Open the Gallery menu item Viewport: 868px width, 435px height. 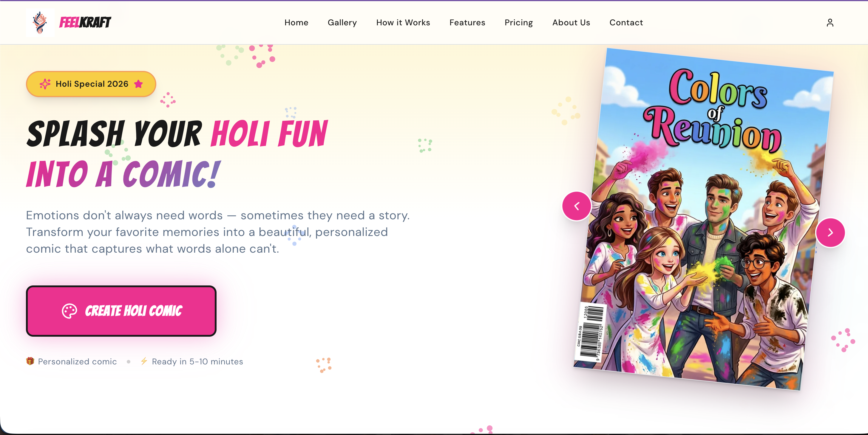tap(342, 23)
